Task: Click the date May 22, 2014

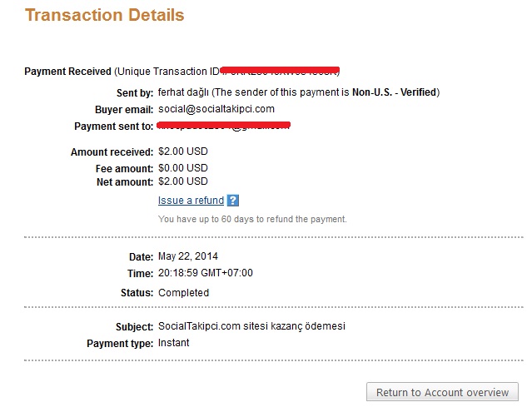Action: pos(187,256)
